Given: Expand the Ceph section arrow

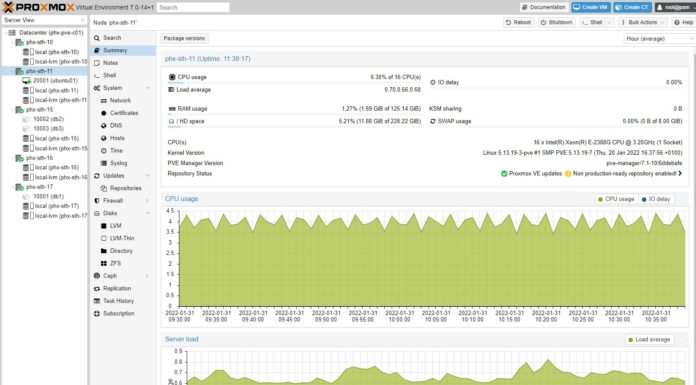Looking at the screenshot, I should tap(147, 276).
